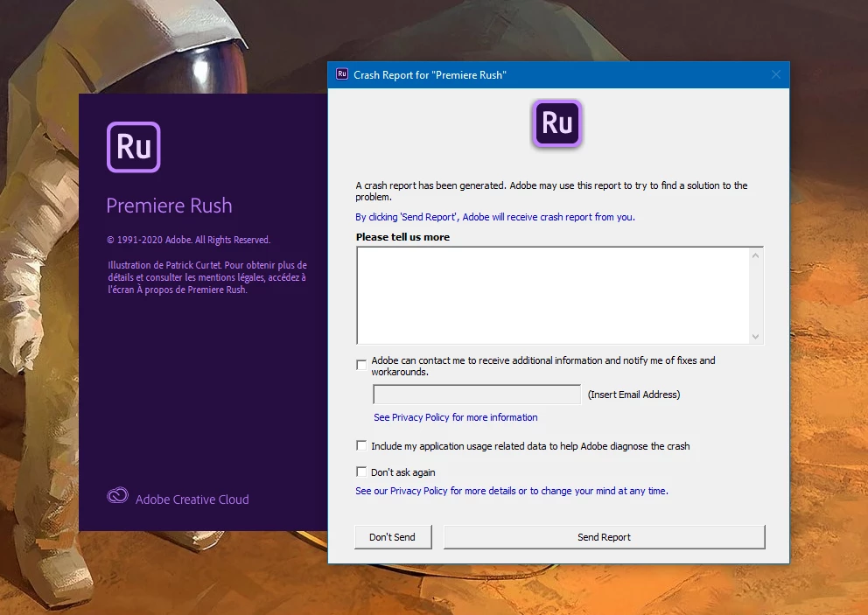Click the Ru logo on the Premiere Rush splash
Screen dimensions: 868x615
pyautogui.click(x=133, y=147)
